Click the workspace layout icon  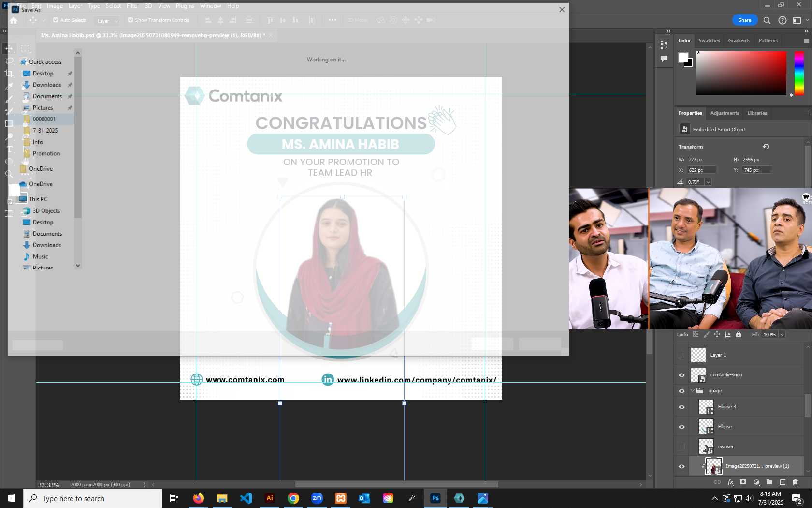(797, 20)
